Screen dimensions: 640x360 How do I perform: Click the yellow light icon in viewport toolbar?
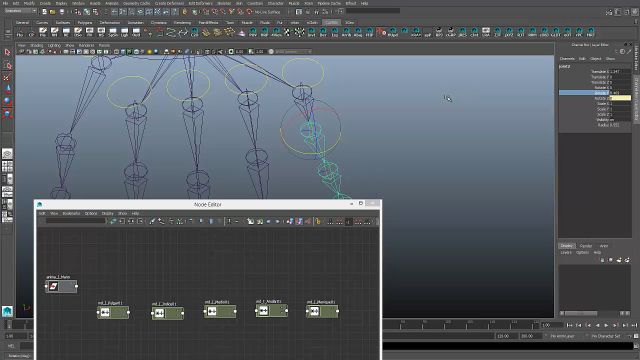pyautogui.click(x=149, y=52)
